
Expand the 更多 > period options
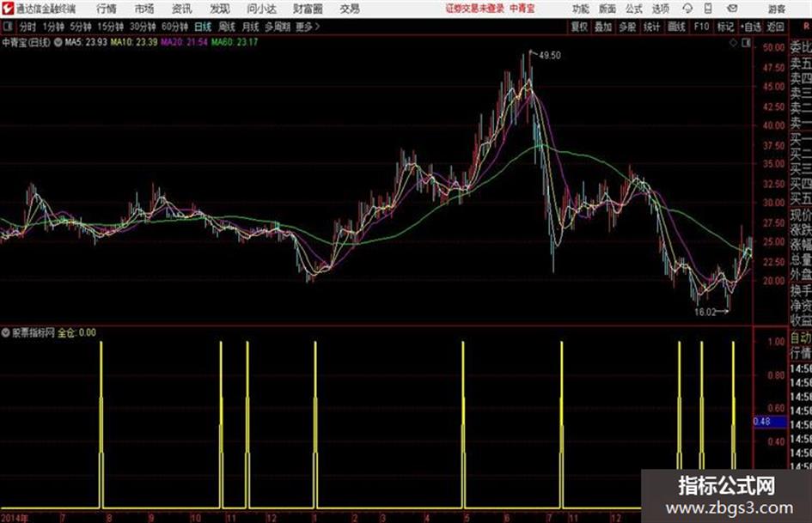click(308, 27)
